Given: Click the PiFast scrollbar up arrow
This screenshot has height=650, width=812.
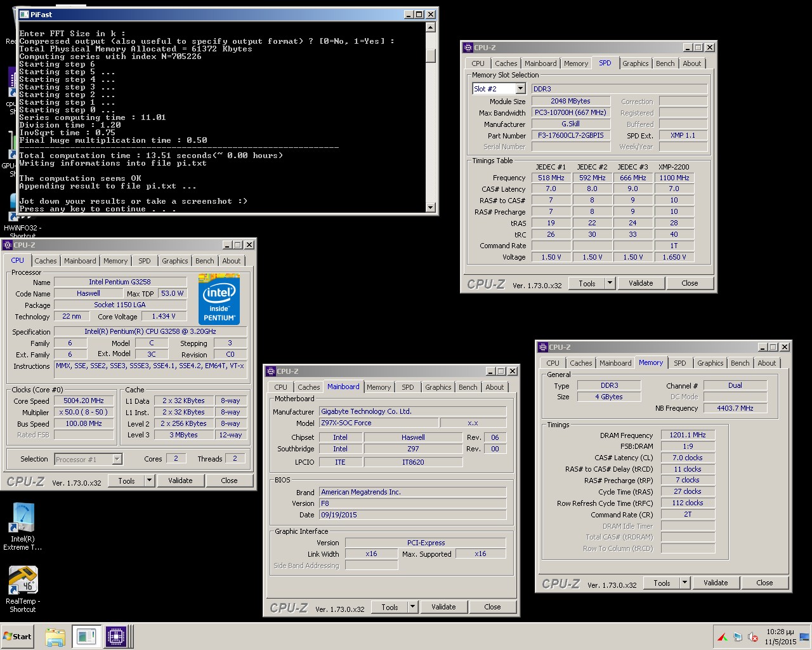Looking at the screenshot, I should tap(431, 27).
